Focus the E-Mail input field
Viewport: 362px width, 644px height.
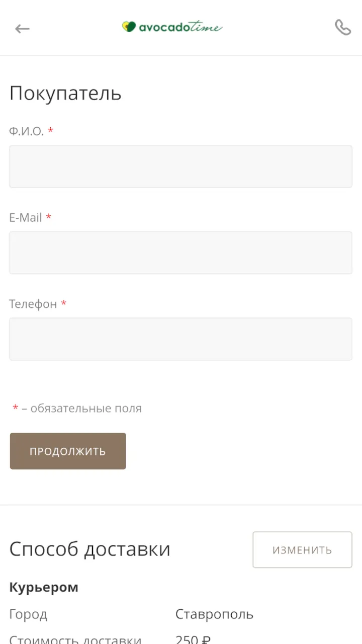pyautogui.click(x=180, y=253)
